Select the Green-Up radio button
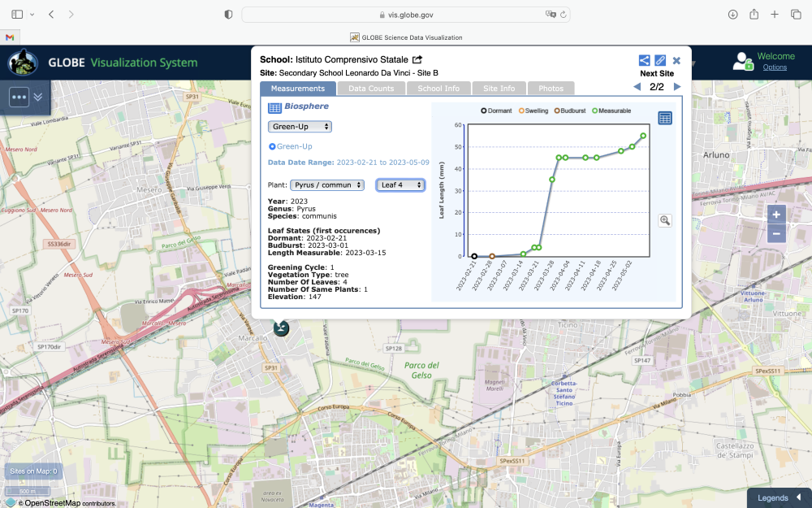This screenshot has width=812, height=508. tap(272, 146)
